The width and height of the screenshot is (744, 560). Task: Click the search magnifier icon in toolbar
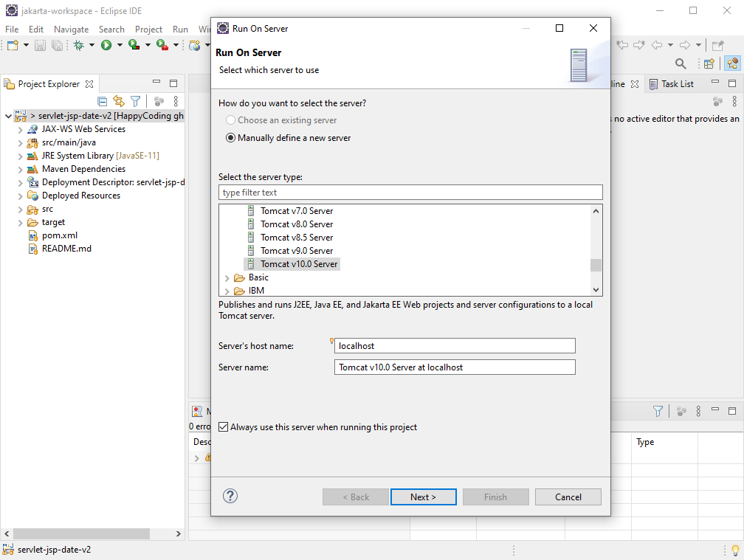tap(681, 64)
